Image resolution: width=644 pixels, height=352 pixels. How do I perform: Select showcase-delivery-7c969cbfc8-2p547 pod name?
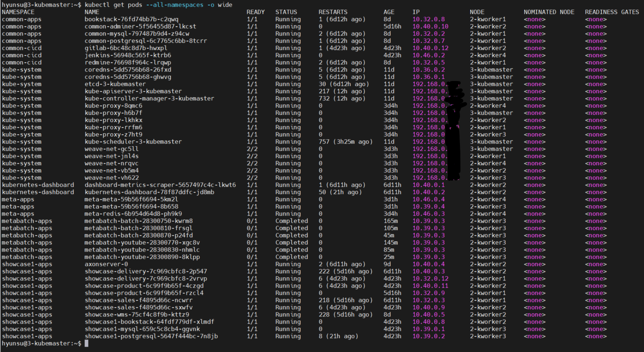tap(146, 271)
